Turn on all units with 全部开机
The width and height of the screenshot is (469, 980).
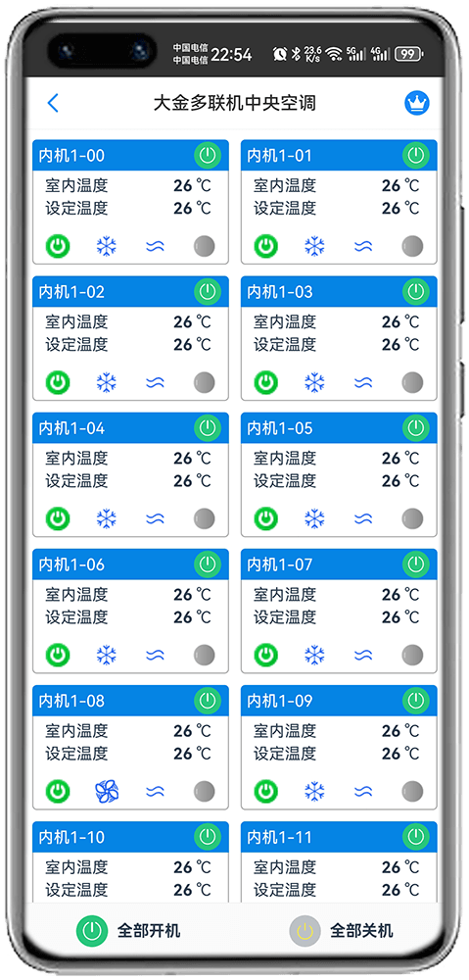click(x=128, y=931)
